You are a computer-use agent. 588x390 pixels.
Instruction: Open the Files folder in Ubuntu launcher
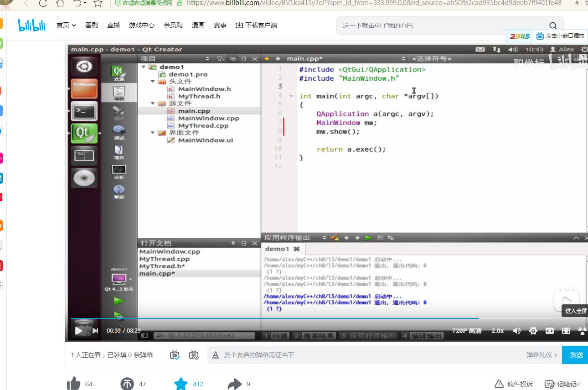pos(84,89)
